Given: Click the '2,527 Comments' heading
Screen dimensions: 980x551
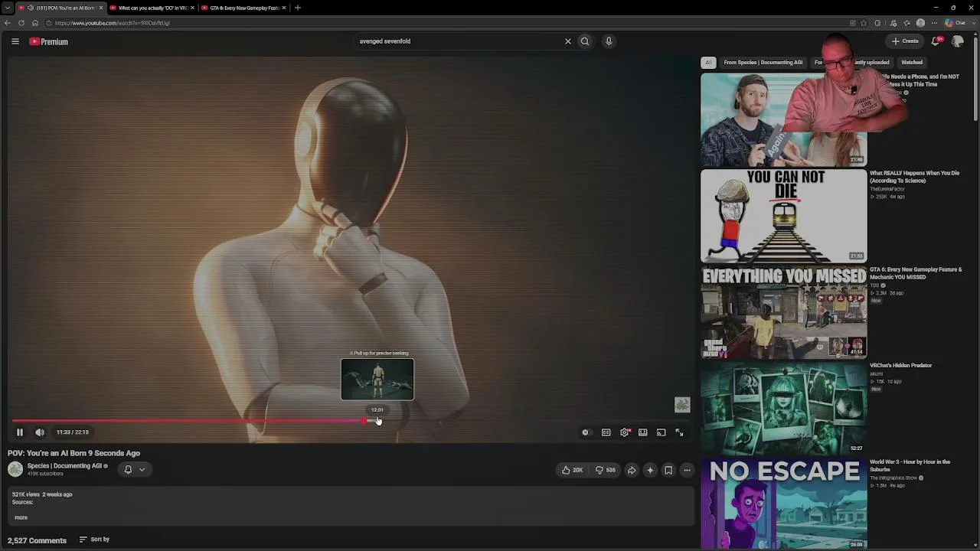Looking at the screenshot, I should (x=37, y=540).
